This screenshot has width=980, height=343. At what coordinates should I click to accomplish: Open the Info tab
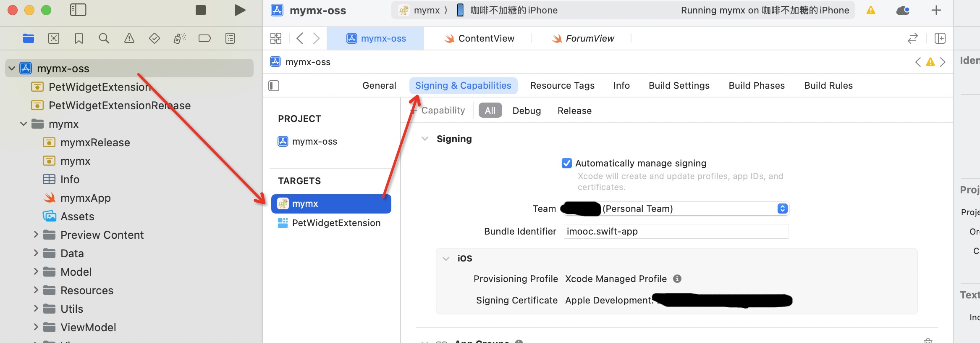(621, 86)
